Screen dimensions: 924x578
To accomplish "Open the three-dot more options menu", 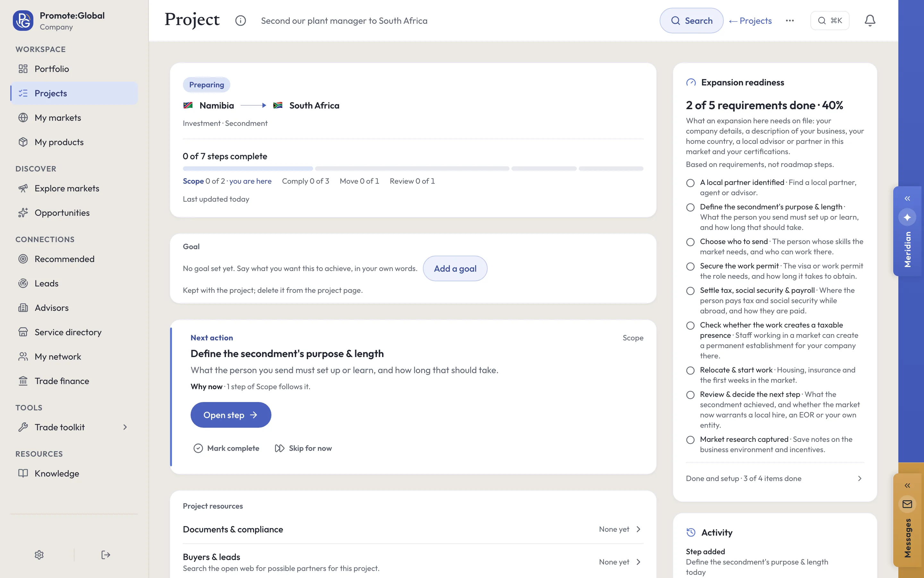I will 790,21.
